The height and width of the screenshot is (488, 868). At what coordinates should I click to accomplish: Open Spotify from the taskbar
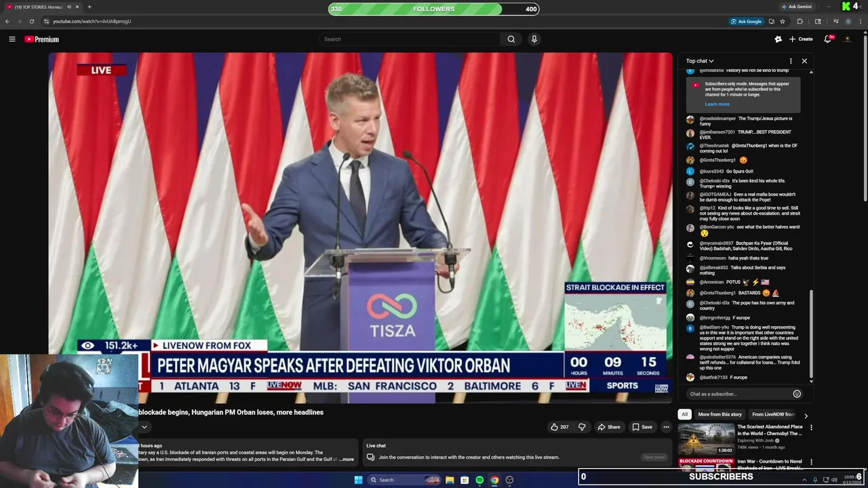[x=479, y=480]
